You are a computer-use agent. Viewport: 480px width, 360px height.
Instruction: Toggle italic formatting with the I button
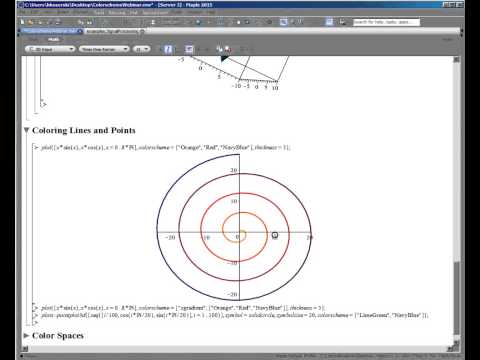[x=168, y=49]
